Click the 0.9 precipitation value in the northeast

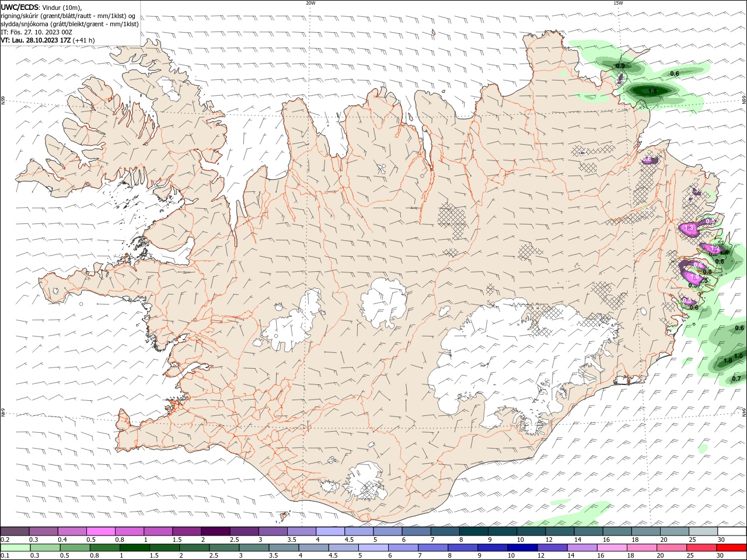click(x=620, y=66)
